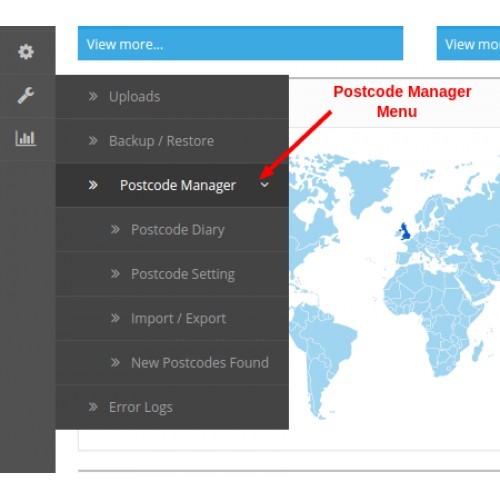Open Backup / Restore menu item
Screen dimensions: 500x500
pyautogui.click(x=172, y=141)
